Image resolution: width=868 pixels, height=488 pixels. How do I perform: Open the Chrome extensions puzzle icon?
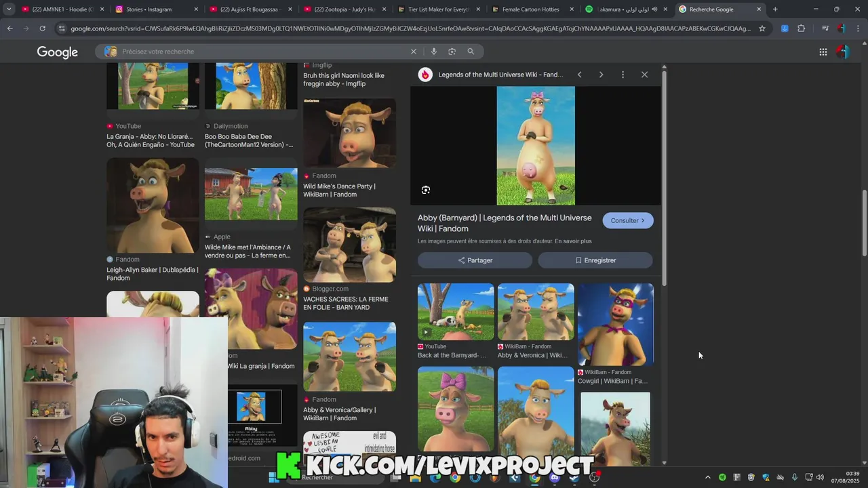(801, 28)
